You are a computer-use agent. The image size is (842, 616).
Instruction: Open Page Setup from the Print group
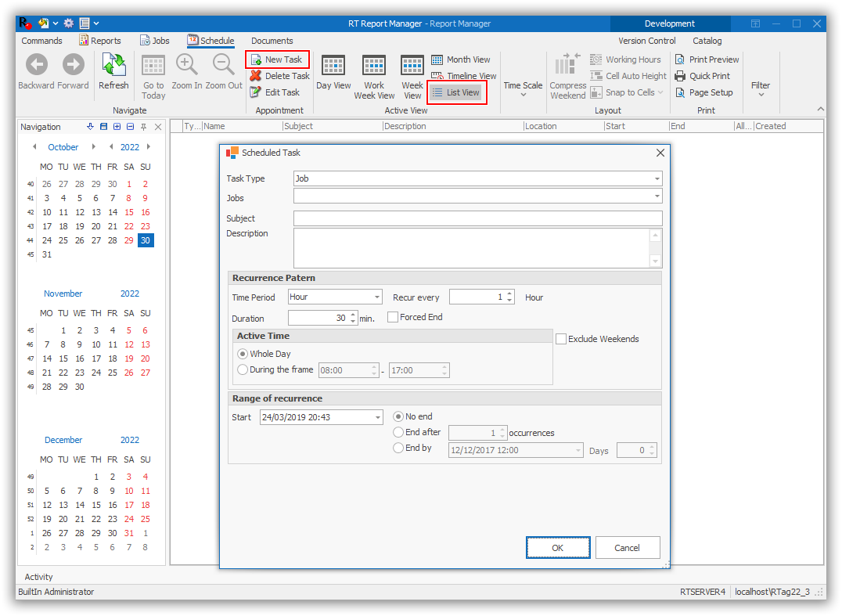point(680,92)
